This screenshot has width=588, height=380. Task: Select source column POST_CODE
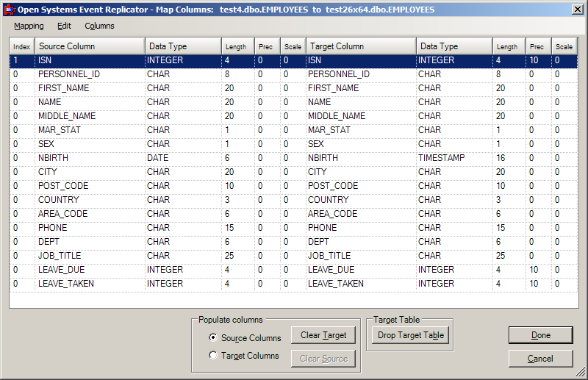[63, 186]
